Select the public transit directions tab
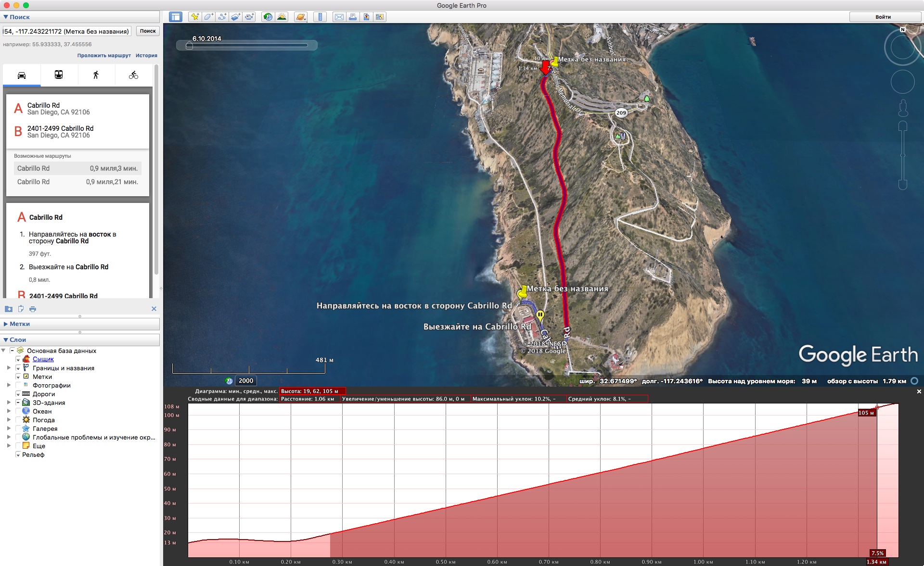The width and height of the screenshot is (924, 566). [59, 75]
